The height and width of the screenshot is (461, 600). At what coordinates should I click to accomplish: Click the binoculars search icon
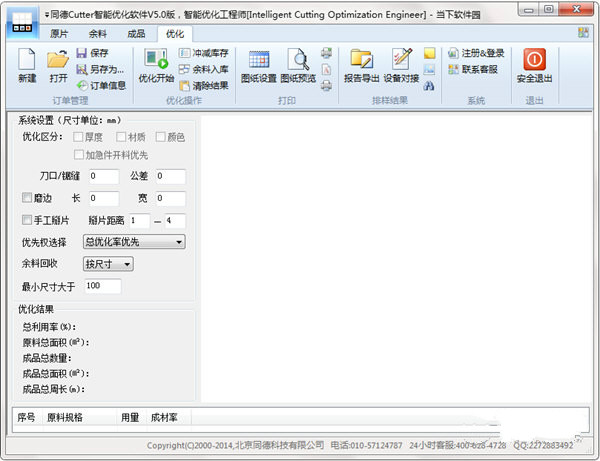(429, 86)
